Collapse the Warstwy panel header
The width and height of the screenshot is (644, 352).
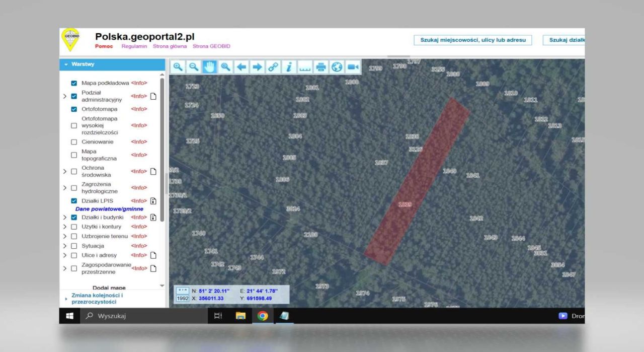[x=112, y=64]
